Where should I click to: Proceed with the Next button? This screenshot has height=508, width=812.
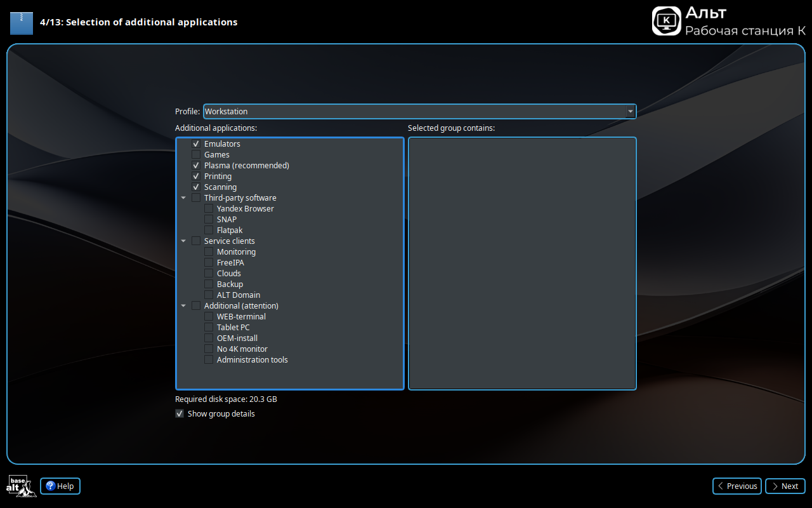tap(785, 486)
